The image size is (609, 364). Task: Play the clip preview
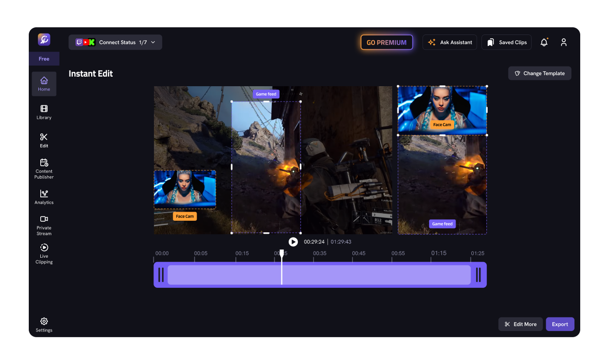click(x=293, y=242)
